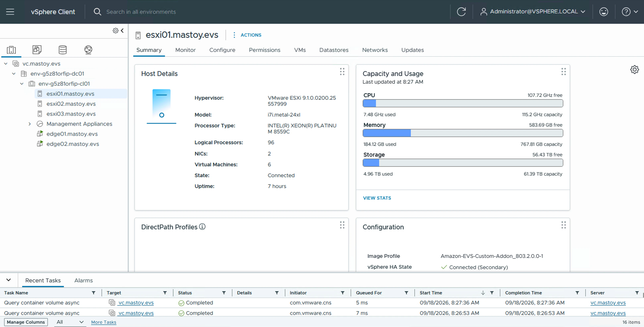
Task: Switch to Storage inventory view
Action: point(63,50)
